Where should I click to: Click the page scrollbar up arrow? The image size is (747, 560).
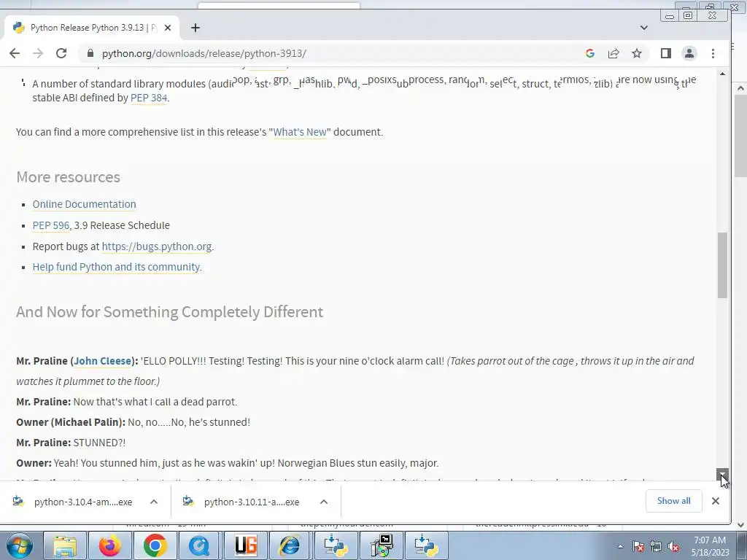[723, 74]
